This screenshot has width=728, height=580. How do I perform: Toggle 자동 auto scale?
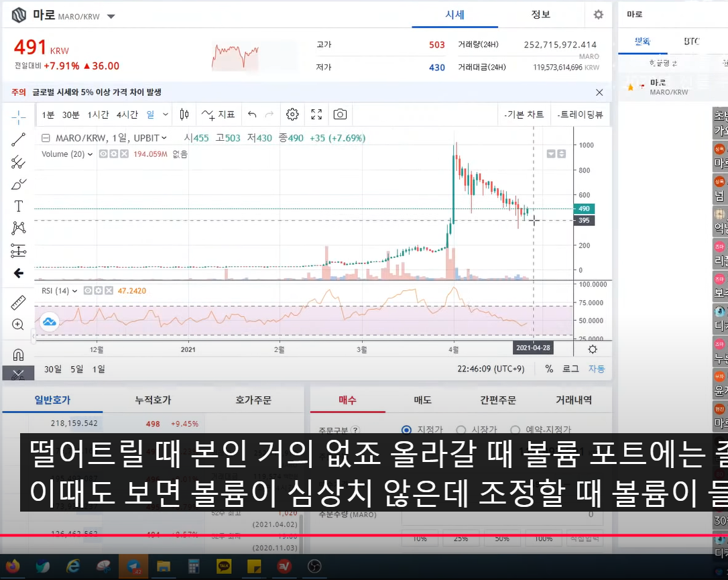point(597,369)
